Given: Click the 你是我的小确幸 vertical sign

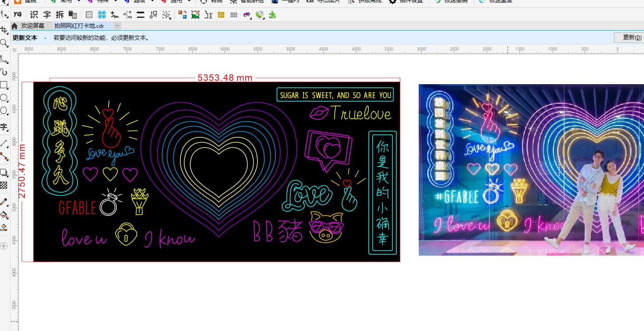Looking at the screenshot, I should coord(382,193).
